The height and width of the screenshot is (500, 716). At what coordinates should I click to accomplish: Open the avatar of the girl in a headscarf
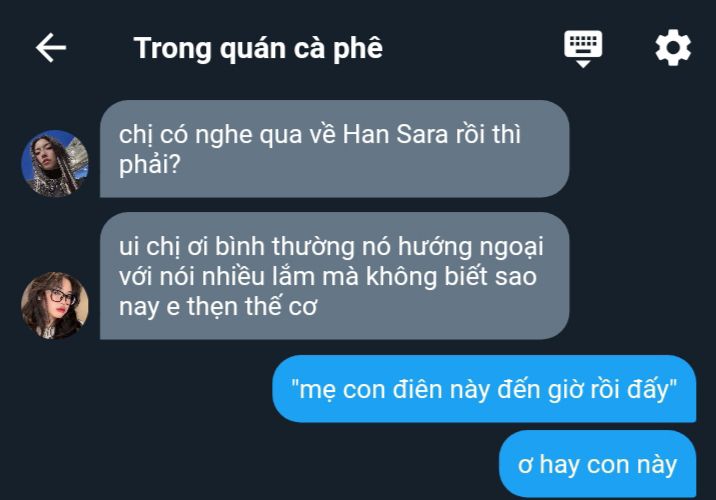pyautogui.click(x=55, y=163)
